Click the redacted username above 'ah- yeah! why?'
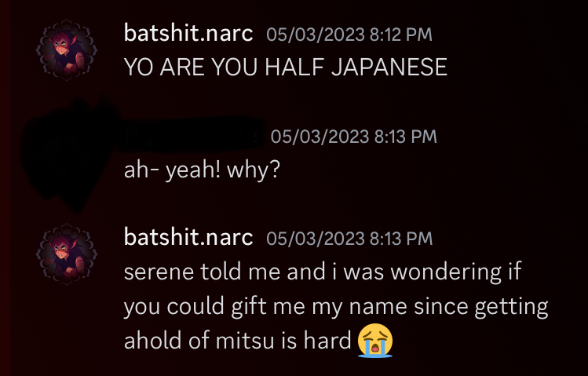 [192, 136]
